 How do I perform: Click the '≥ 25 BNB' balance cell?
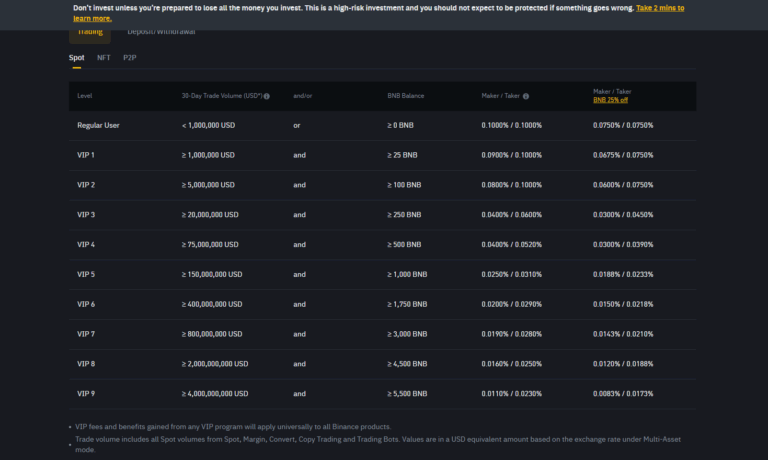click(402, 155)
